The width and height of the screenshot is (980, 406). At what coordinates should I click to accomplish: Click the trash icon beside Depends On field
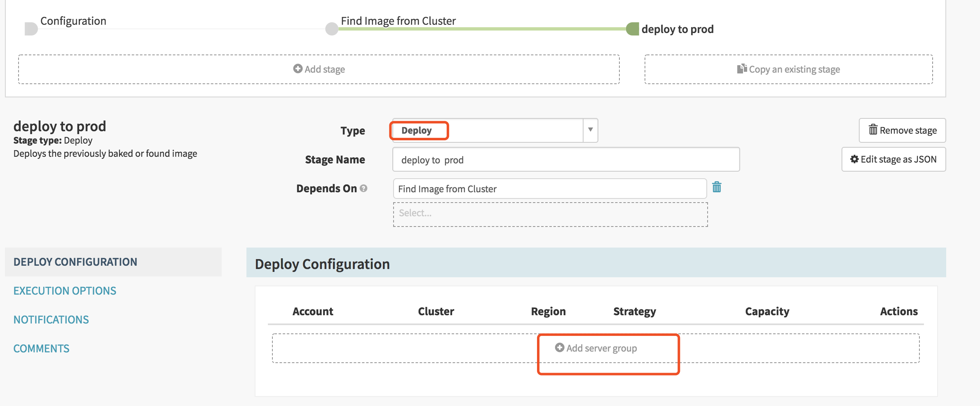pos(717,187)
